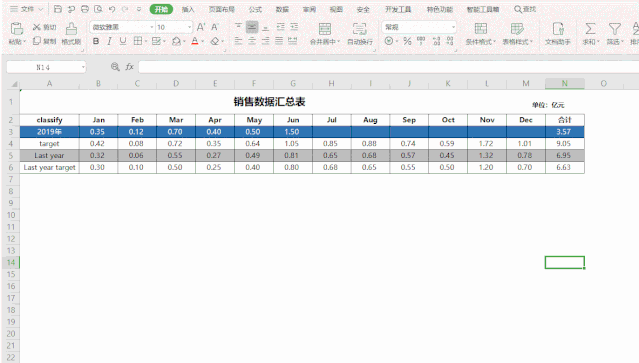Align text left horizontally

coord(238,41)
